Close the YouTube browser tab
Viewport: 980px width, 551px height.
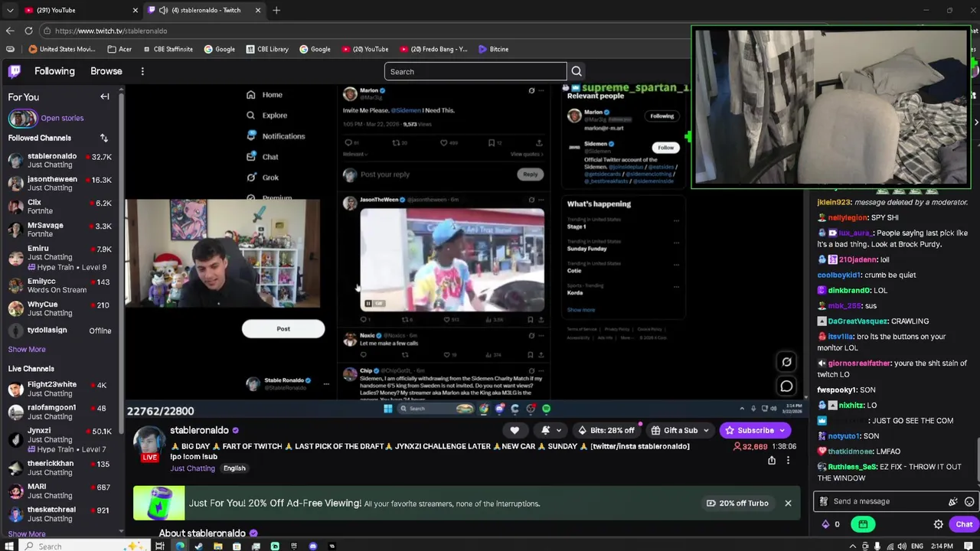coord(136,10)
